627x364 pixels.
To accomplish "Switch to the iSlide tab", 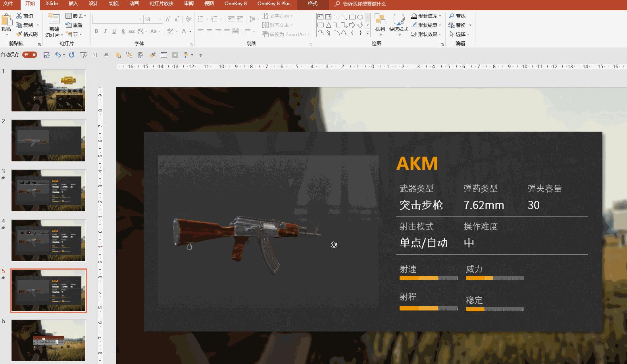I will point(52,4).
